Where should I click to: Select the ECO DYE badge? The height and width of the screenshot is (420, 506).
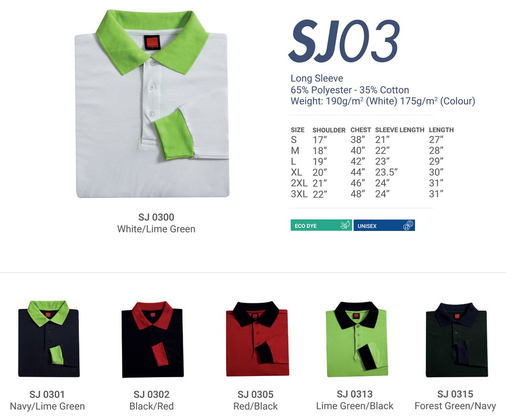point(321,225)
